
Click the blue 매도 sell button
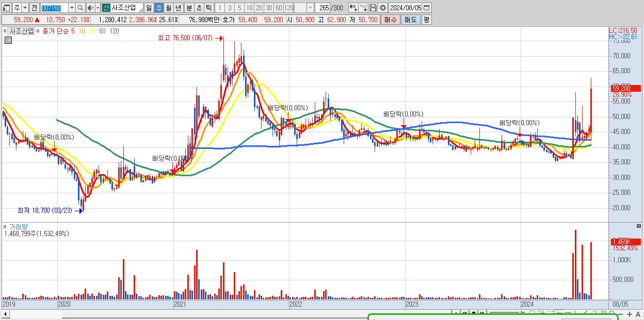[410, 20]
